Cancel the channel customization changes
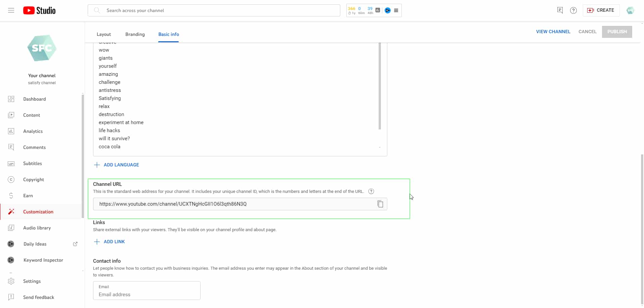Viewport: 644px width, 308px height. coord(587,32)
